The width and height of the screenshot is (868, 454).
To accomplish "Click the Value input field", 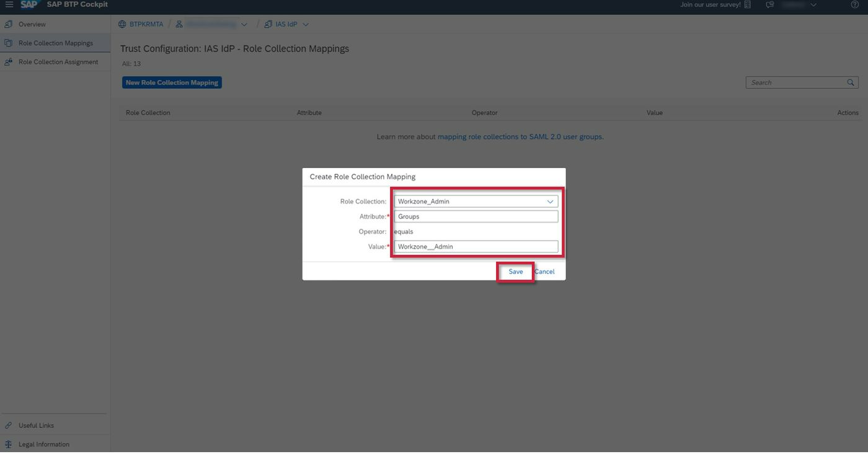I will (476, 247).
